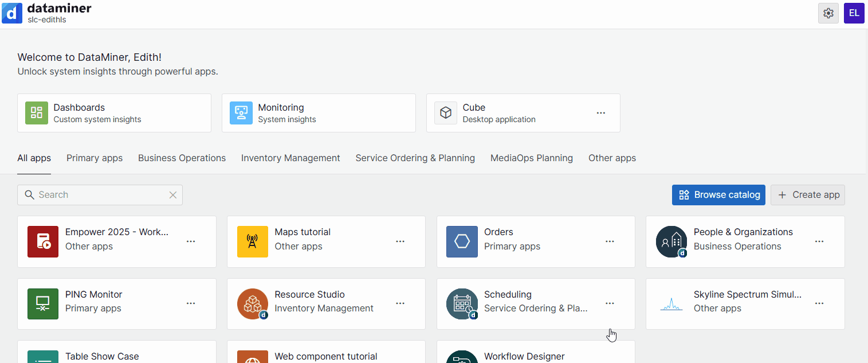Image resolution: width=868 pixels, height=363 pixels.
Task: Open the ellipsis menu on Skyline Spectrum Simulator
Action: (x=819, y=304)
